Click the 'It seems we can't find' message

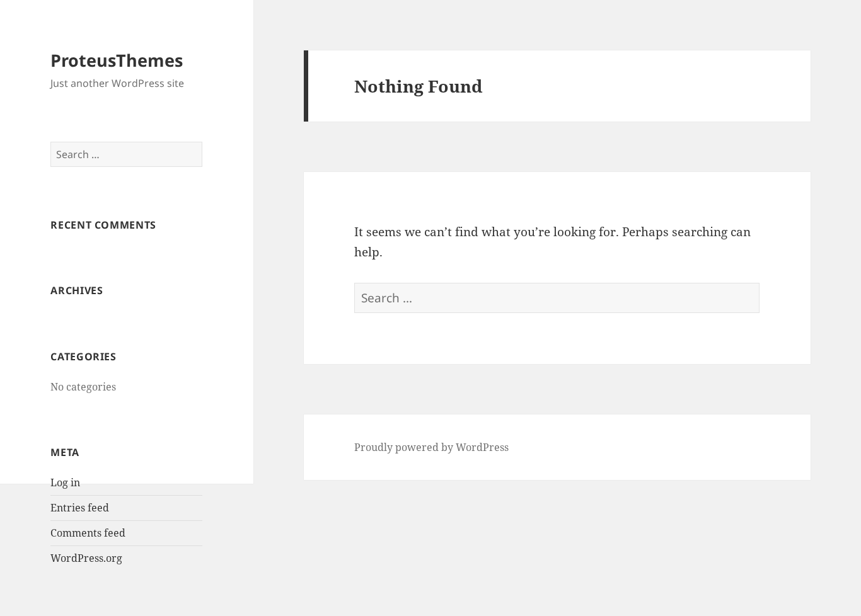click(x=552, y=242)
